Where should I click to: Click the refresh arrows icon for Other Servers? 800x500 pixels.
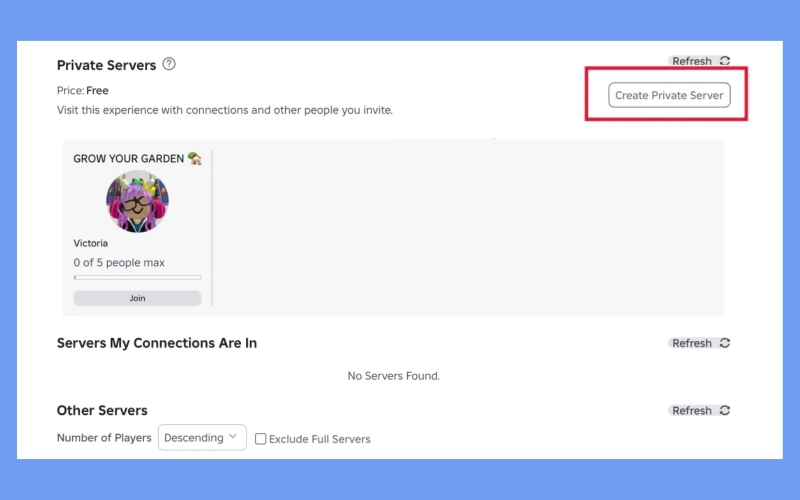[x=725, y=410]
